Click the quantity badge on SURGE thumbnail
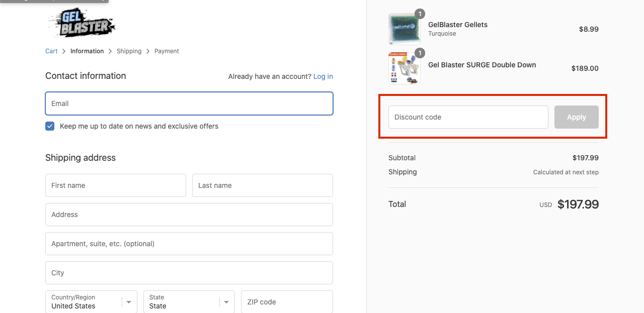This screenshot has height=313, width=644. pos(420,53)
